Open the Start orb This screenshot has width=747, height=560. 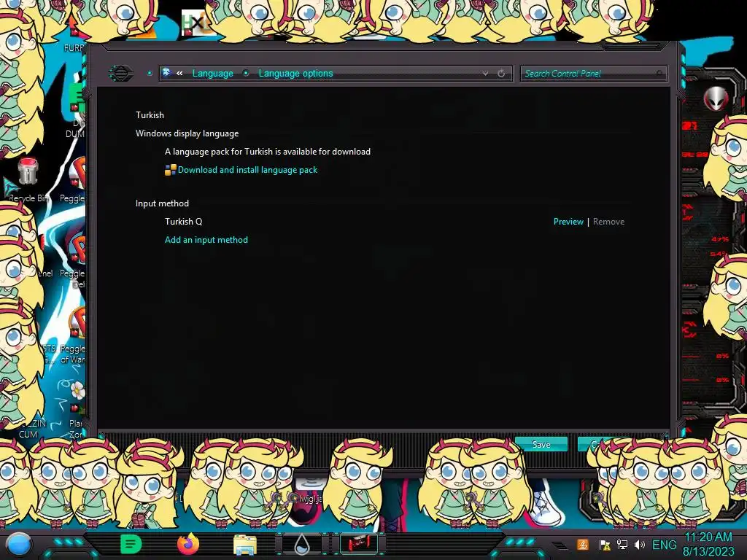tap(18, 545)
